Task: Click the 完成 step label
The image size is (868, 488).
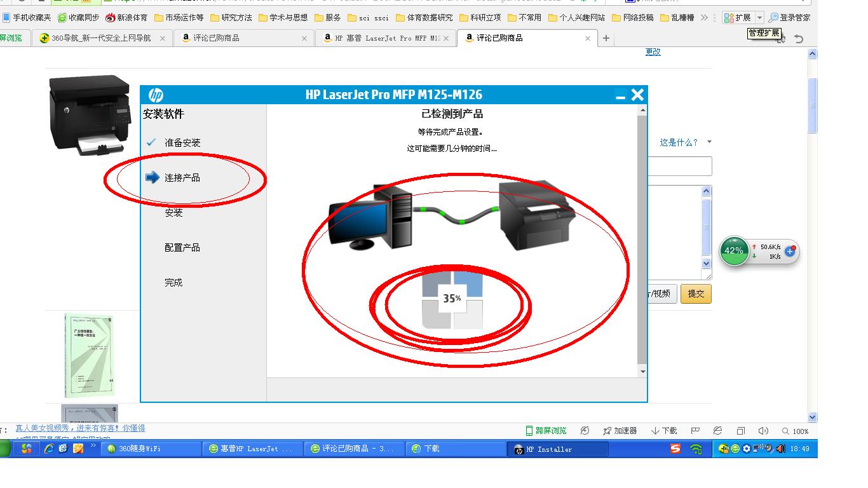Action: click(x=173, y=283)
